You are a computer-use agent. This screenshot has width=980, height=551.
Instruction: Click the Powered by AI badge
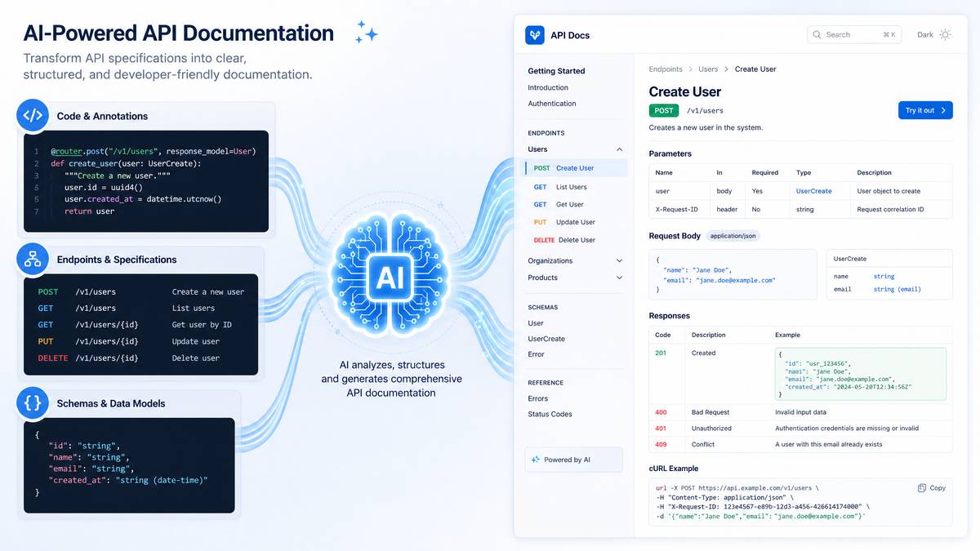point(574,460)
